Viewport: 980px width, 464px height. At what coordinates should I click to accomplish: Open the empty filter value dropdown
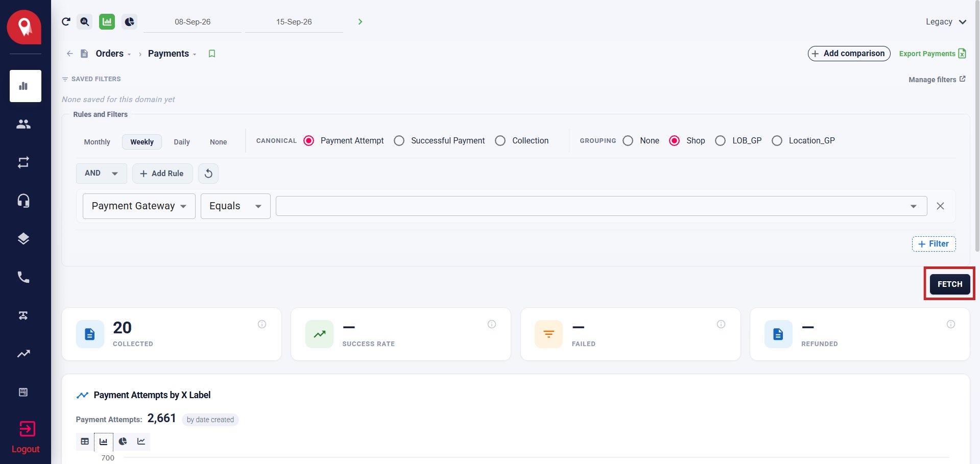coord(601,206)
